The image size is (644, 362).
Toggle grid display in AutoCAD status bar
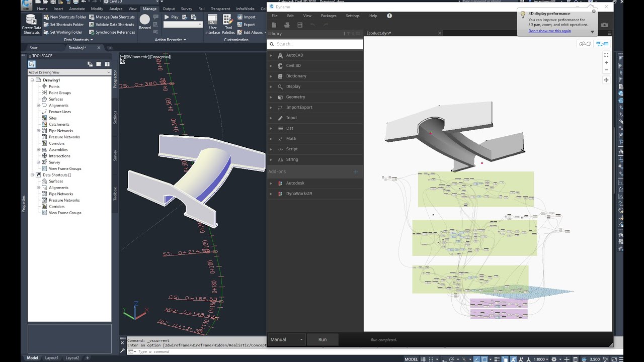click(x=424, y=359)
